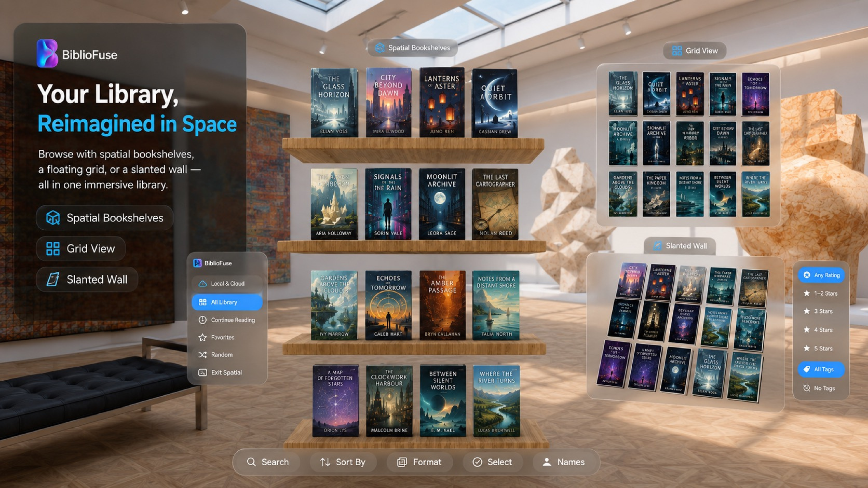The width and height of the screenshot is (868, 488).
Task: Toggle Select mode in bottom toolbar
Action: 493,462
